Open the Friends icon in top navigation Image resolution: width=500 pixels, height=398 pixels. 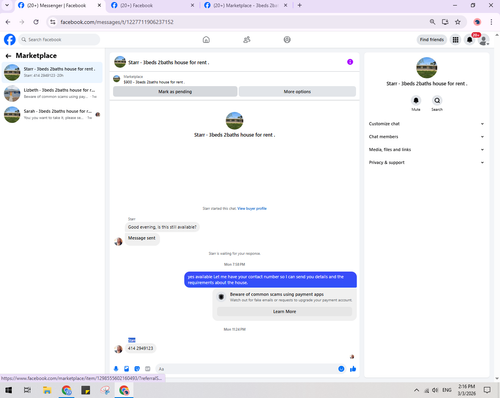pos(247,40)
